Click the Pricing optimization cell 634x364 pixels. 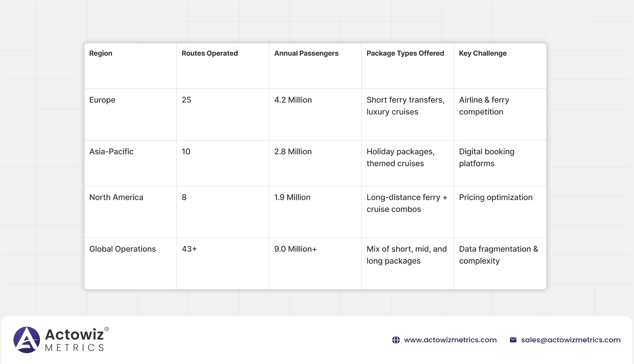(495, 197)
